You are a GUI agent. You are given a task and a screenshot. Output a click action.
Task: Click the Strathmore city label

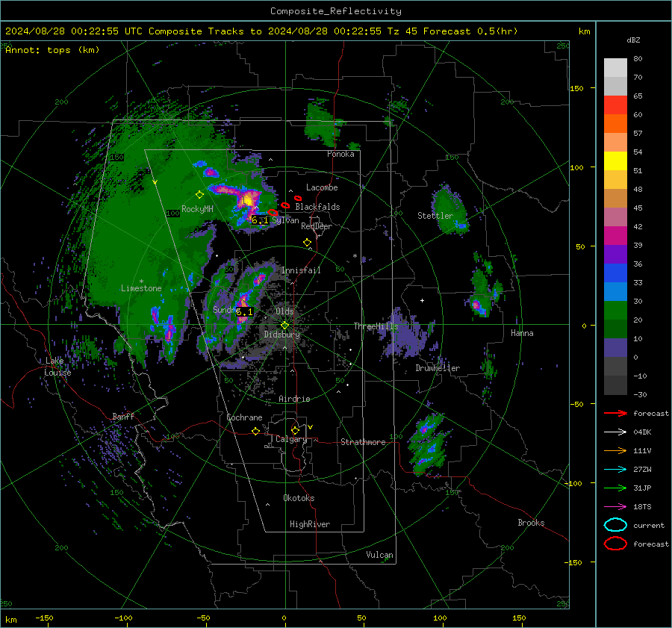click(363, 442)
